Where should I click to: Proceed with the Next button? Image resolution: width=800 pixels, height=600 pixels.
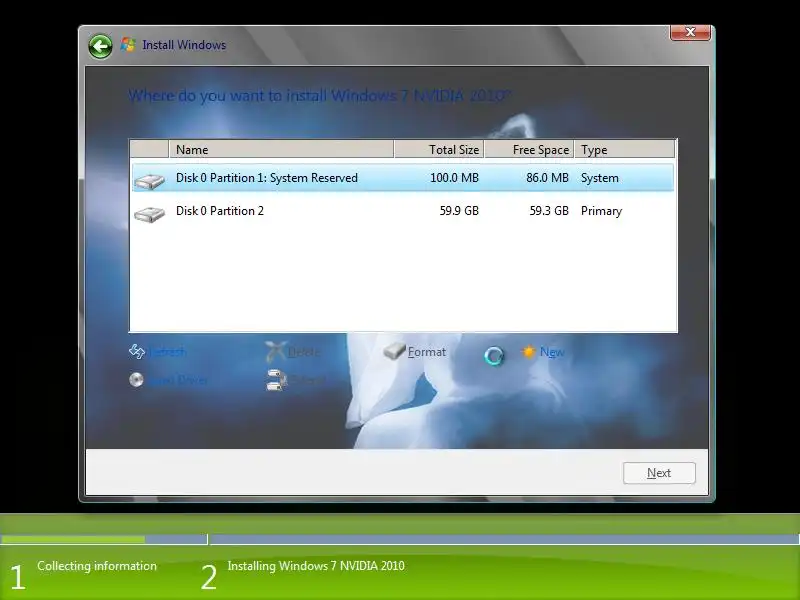659,473
